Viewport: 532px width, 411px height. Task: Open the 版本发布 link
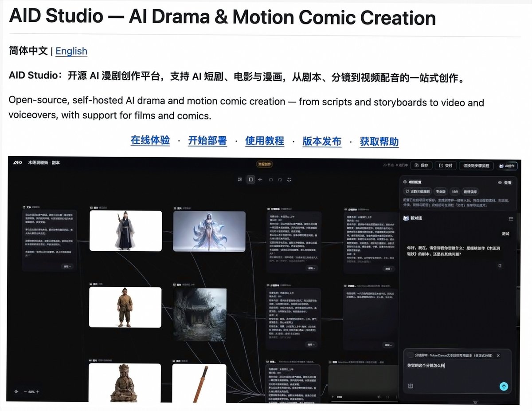pos(322,141)
